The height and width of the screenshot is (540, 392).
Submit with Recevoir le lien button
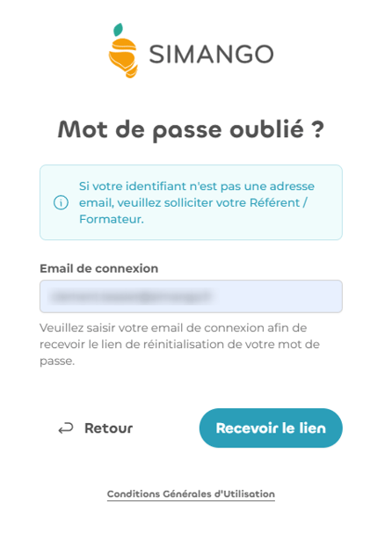[x=271, y=428]
